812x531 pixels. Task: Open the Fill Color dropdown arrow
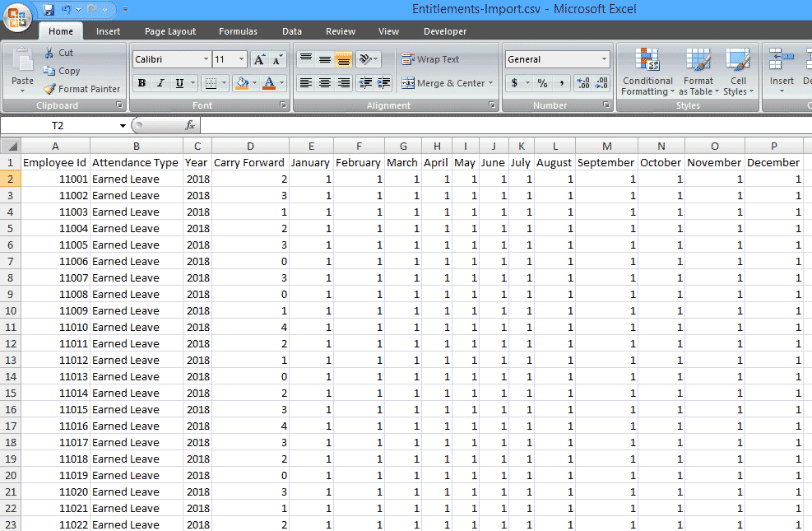[254, 83]
